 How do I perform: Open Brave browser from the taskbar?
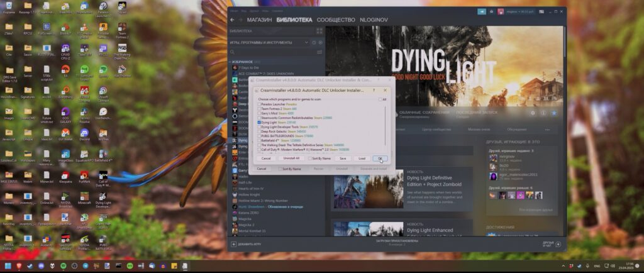click(19, 266)
